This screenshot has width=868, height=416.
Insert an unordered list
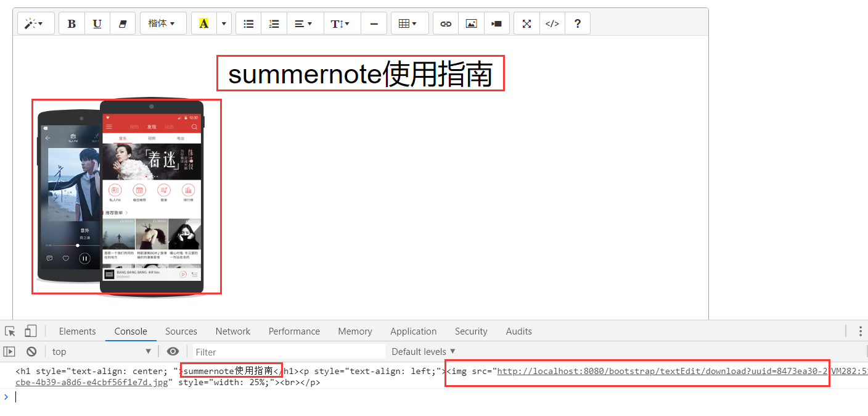[248, 23]
